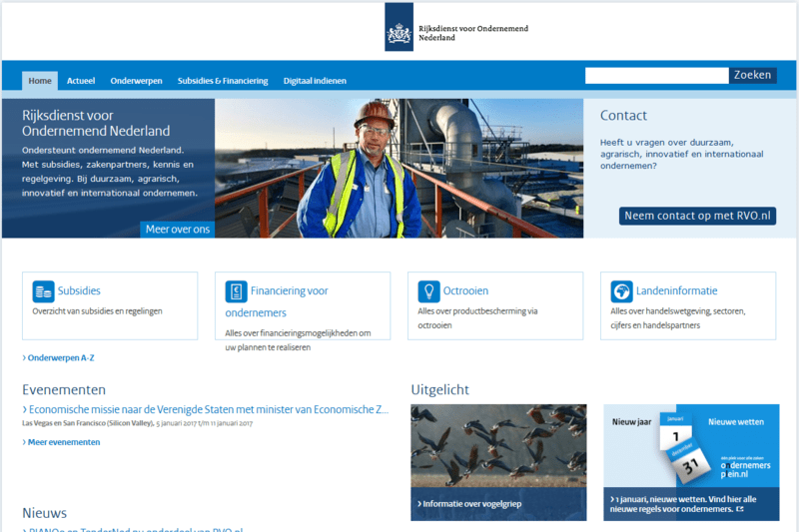Open the Informatie over vogelgriep image
Screen dimensions: 799x532
tap(498, 461)
